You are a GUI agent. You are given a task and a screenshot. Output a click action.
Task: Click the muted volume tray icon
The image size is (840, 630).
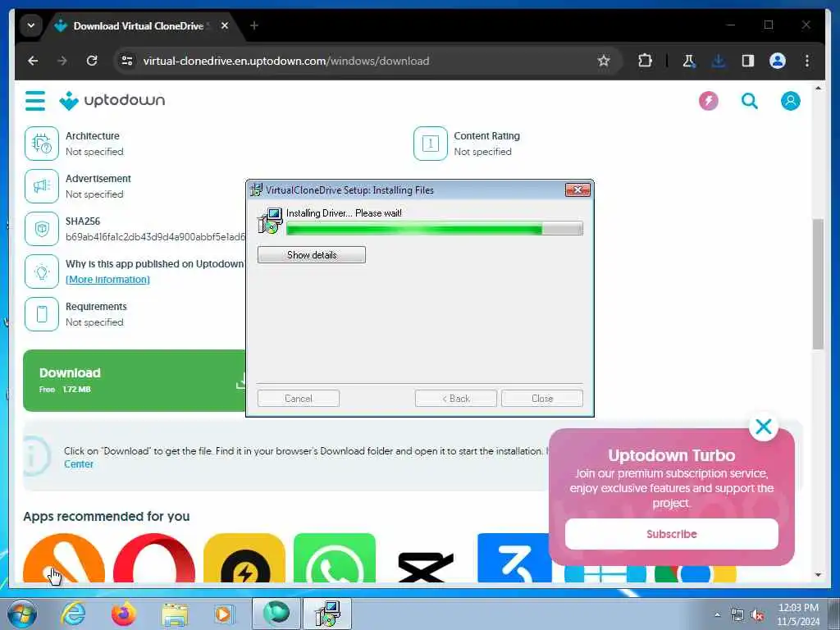click(757, 615)
